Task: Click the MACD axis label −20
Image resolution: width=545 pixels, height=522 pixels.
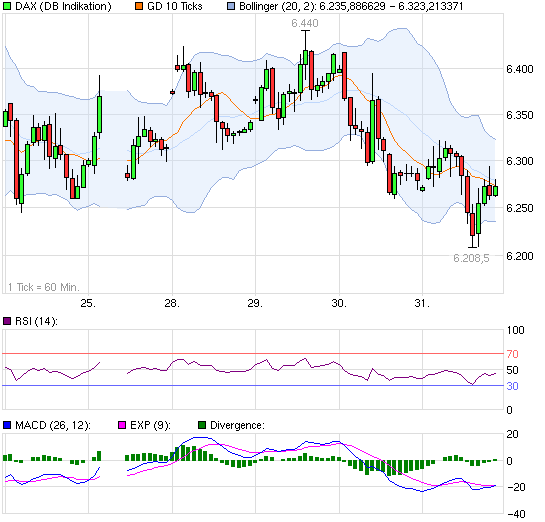Action: 516,487
